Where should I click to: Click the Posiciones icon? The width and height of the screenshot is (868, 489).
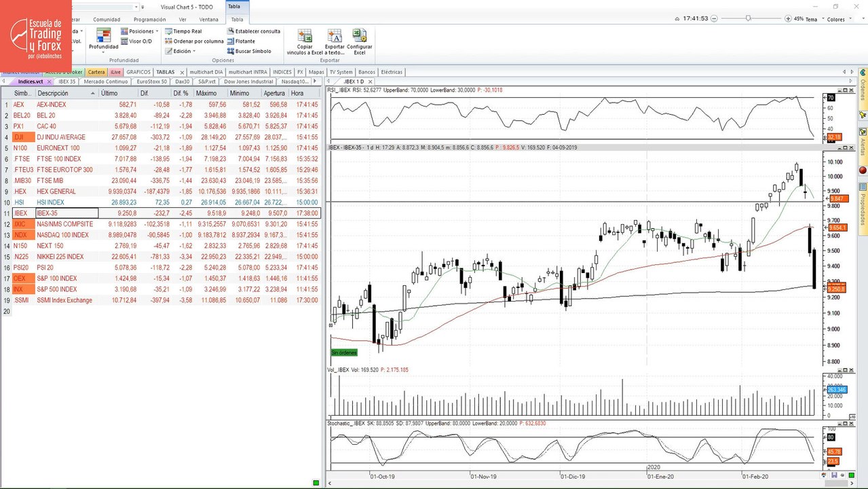click(x=124, y=31)
